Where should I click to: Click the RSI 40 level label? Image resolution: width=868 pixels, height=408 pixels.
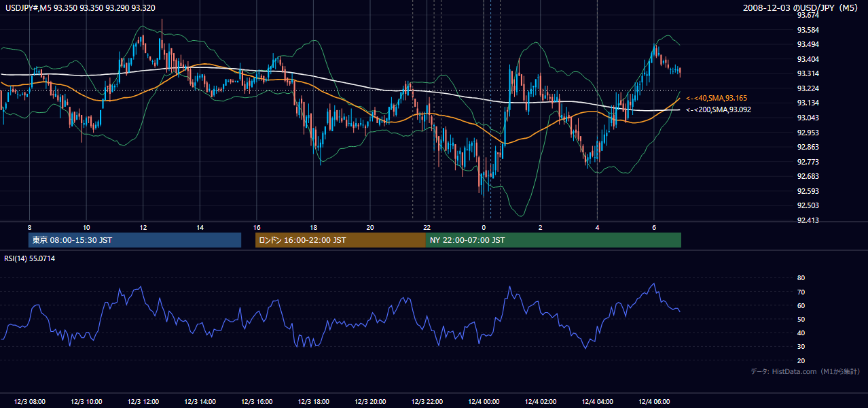click(801, 333)
